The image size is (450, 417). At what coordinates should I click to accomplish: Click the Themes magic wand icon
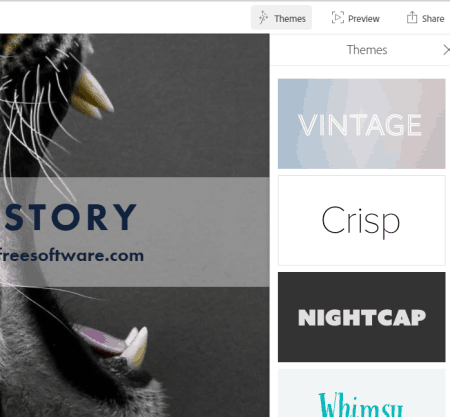[263, 18]
